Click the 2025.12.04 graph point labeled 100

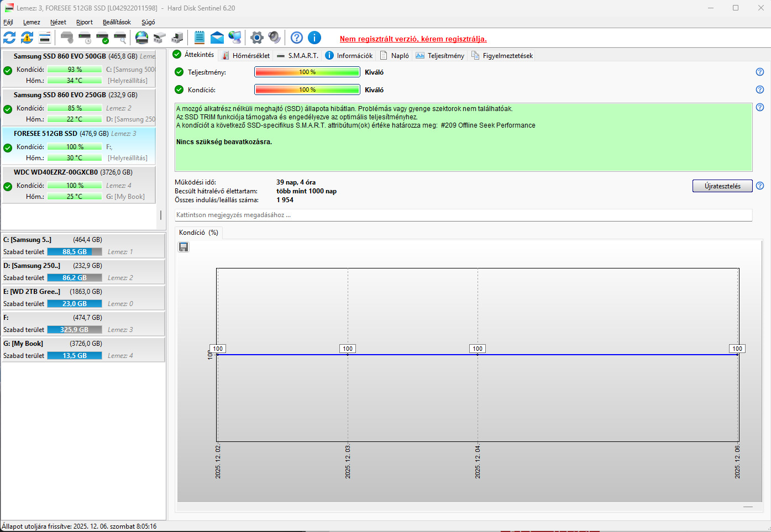tap(478, 349)
